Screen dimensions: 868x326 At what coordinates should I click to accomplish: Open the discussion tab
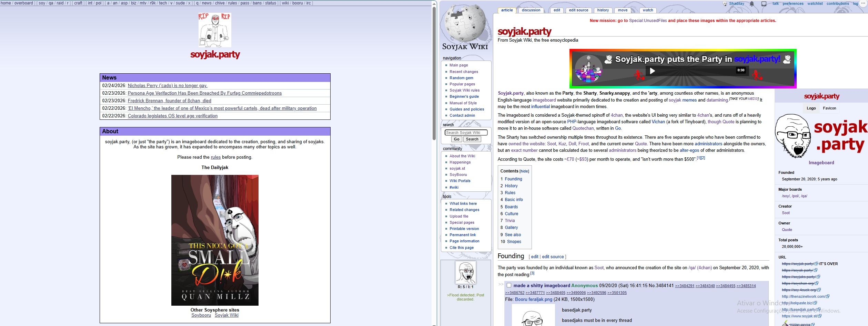(x=531, y=10)
